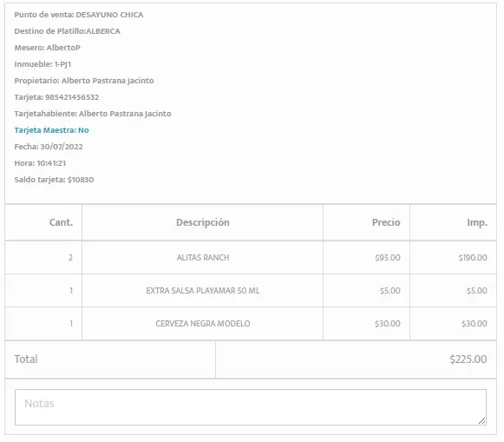Click the Imp. column header
504x442 pixels.
click(477, 222)
